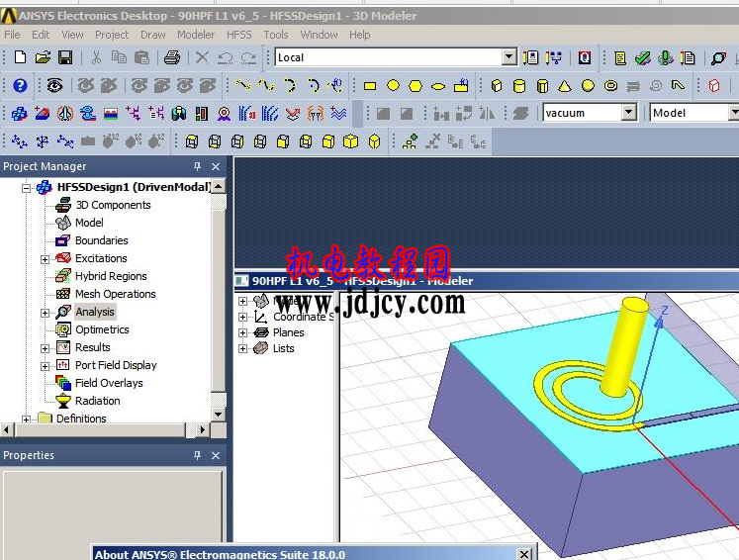Select Radiation in project tree
The image size is (739, 560).
coord(98,401)
